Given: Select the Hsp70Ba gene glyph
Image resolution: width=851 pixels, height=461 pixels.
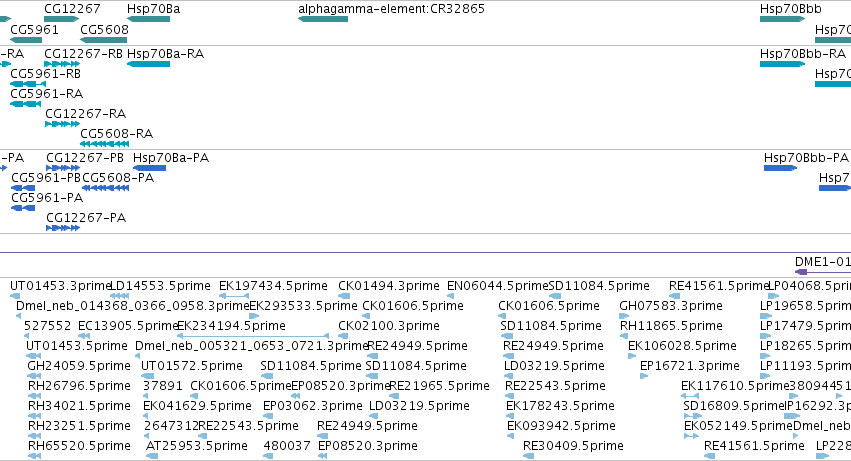Looking at the screenshot, I should pos(148,19).
